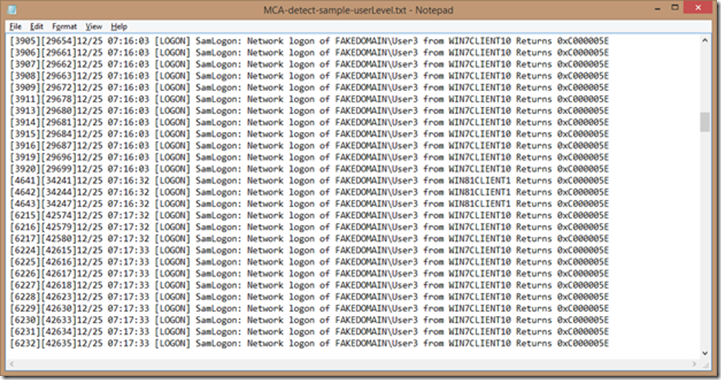Screen dimensions: 721x380
Task: Click log line starting with [3916][29687]
Action: (x=309, y=145)
